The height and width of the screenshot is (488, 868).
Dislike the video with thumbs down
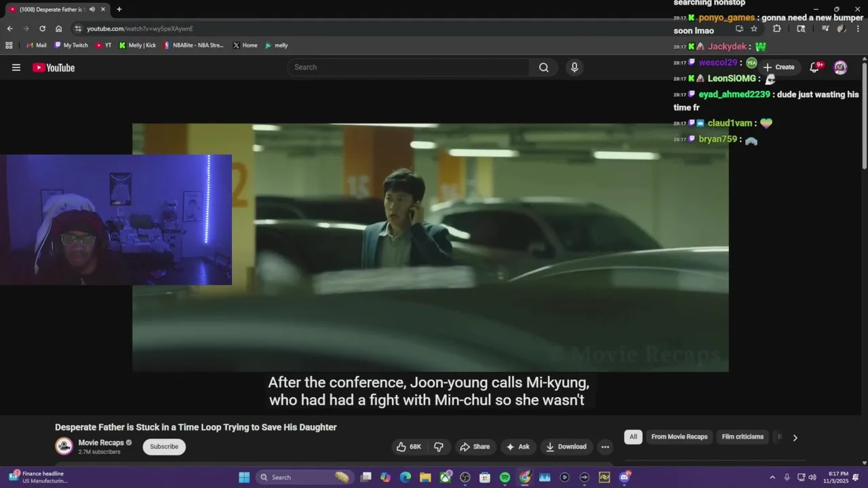click(x=439, y=447)
